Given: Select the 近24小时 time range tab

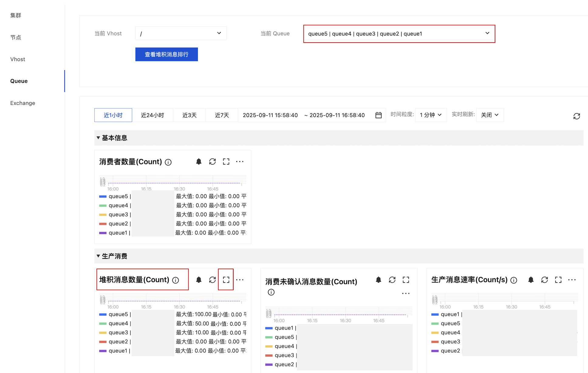Looking at the screenshot, I should point(152,115).
